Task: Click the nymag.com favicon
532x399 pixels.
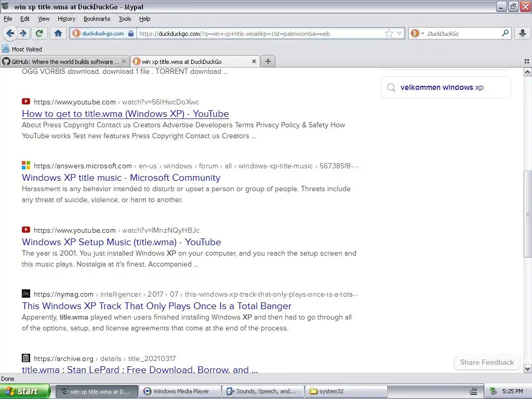Action: click(x=26, y=294)
